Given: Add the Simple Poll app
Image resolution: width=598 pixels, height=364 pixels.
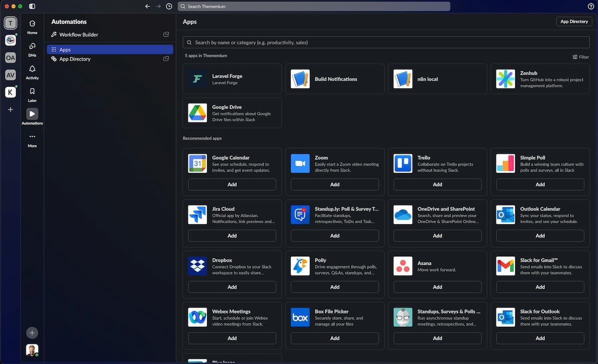Looking at the screenshot, I should coord(540,184).
